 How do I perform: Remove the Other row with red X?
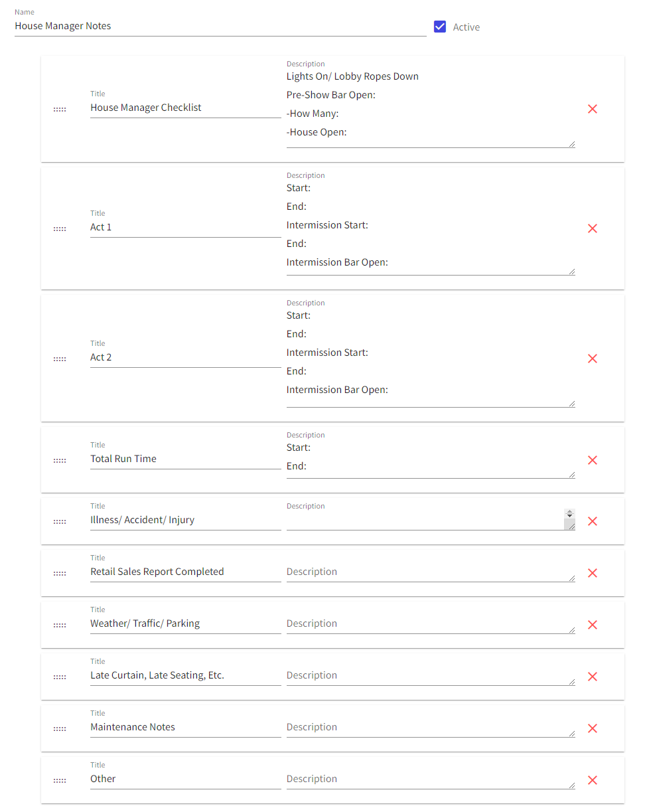[x=593, y=780]
